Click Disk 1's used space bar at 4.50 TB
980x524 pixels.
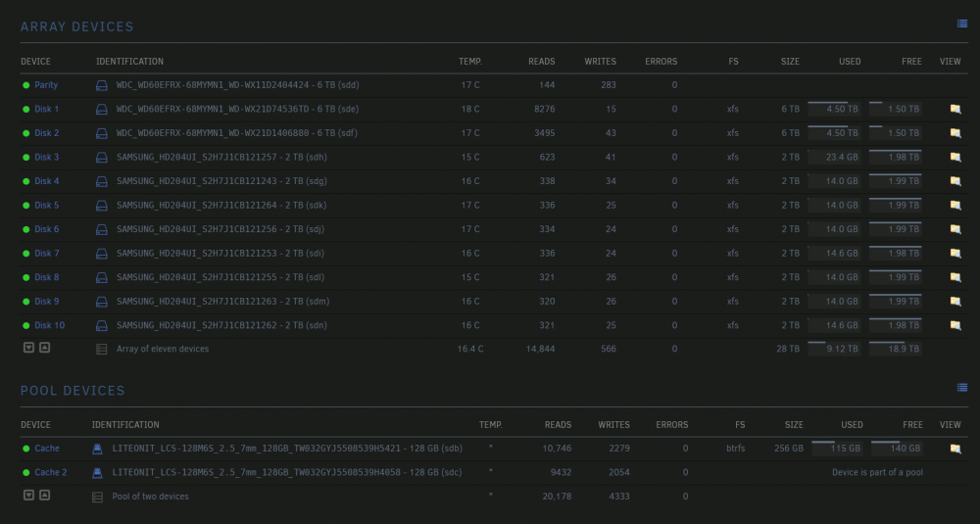tap(834, 109)
